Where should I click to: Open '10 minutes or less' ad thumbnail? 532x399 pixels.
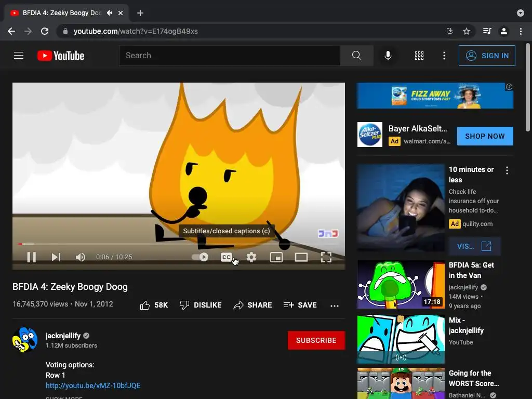coord(401,208)
